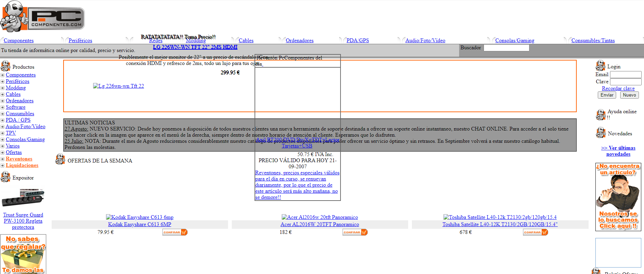The width and height of the screenshot is (644, 274).
Task: Open the Recordar clave link
Action: coord(618,88)
